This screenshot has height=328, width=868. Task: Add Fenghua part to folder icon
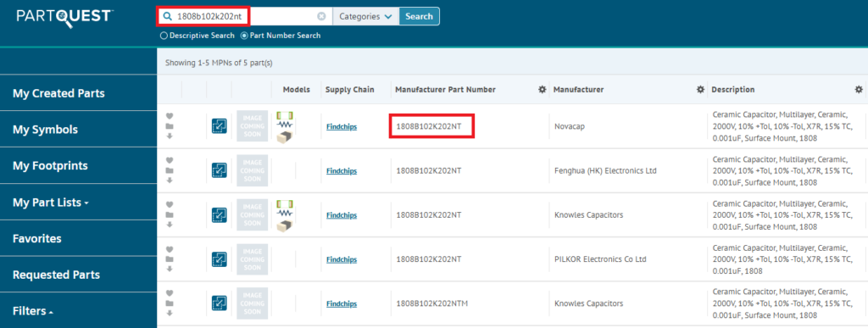coord(170,170)
